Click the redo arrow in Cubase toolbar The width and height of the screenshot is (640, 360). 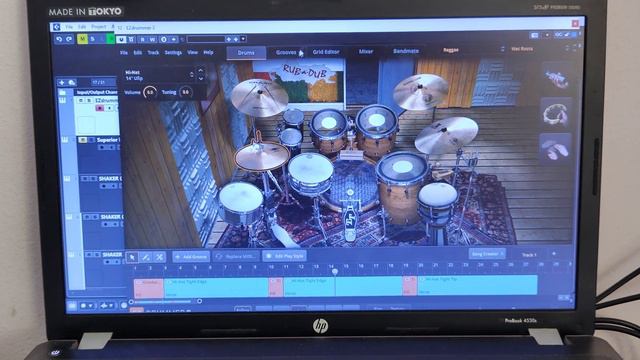point(69,39)
